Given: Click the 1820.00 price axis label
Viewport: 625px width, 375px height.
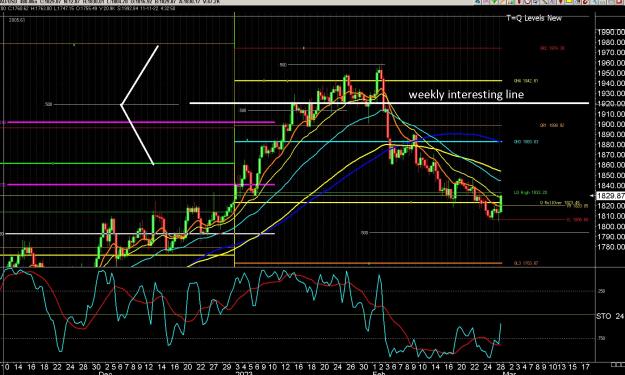Looking at the screenshot, I should 611,206.
